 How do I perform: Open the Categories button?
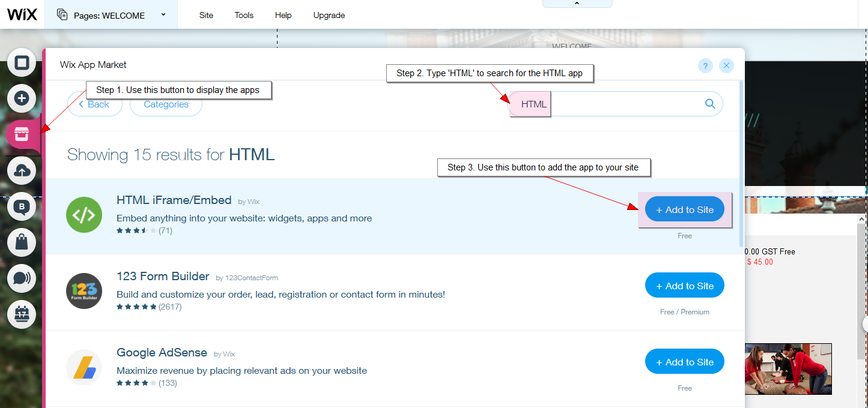(x=166, y=104)
